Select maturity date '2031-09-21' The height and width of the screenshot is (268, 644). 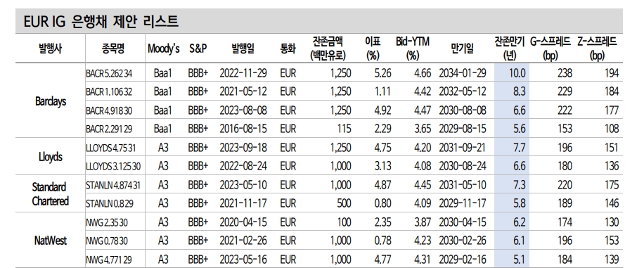pos(463,148)
